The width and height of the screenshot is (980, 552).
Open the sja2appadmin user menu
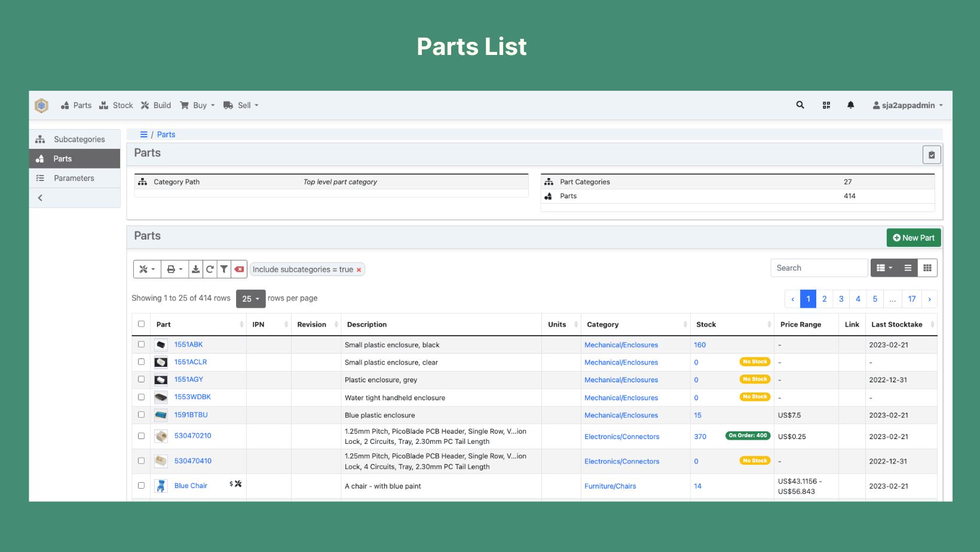(908, 105)
